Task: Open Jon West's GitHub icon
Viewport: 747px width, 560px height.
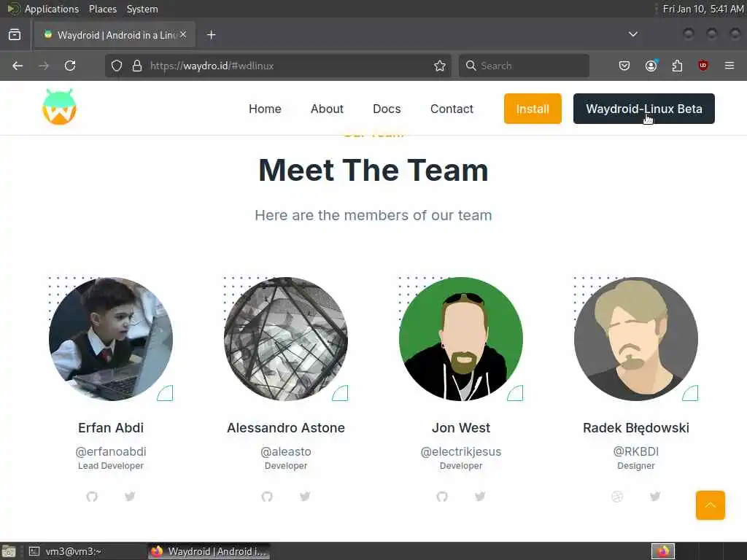Action: (x=442, y=497)
